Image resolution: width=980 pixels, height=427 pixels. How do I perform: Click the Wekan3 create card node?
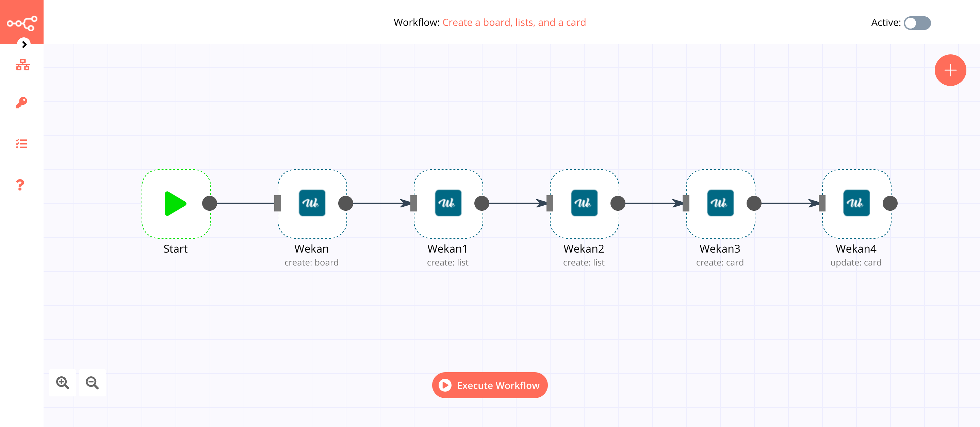pos(718,202)
